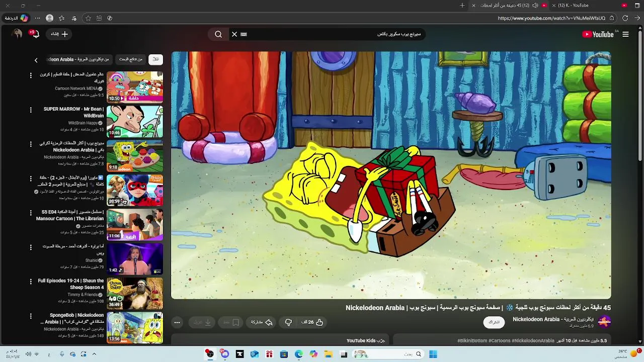Open the browser profile icon

[49, 18]
